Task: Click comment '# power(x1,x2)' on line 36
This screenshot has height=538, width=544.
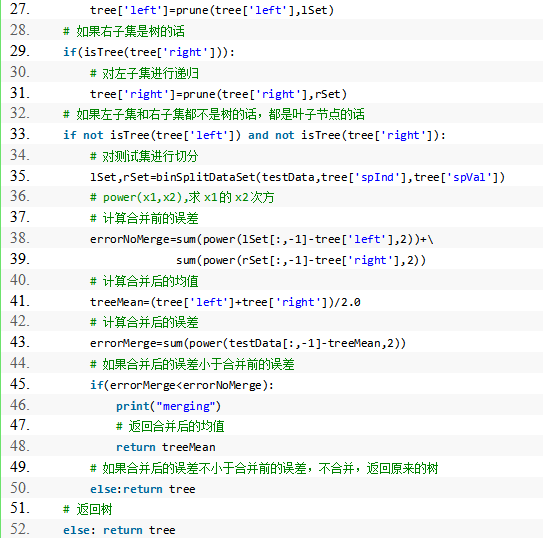Action: (182, 197)
